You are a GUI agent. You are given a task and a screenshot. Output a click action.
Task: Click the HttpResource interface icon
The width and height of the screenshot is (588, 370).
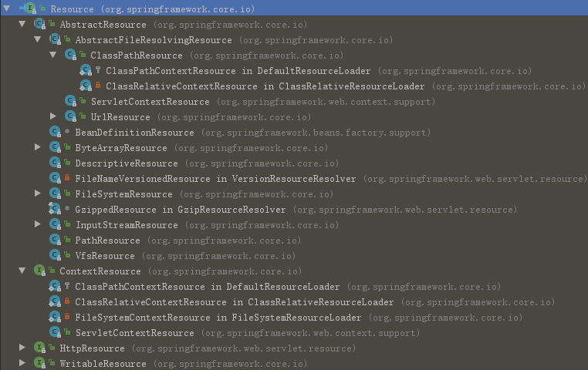coord(39,348)
